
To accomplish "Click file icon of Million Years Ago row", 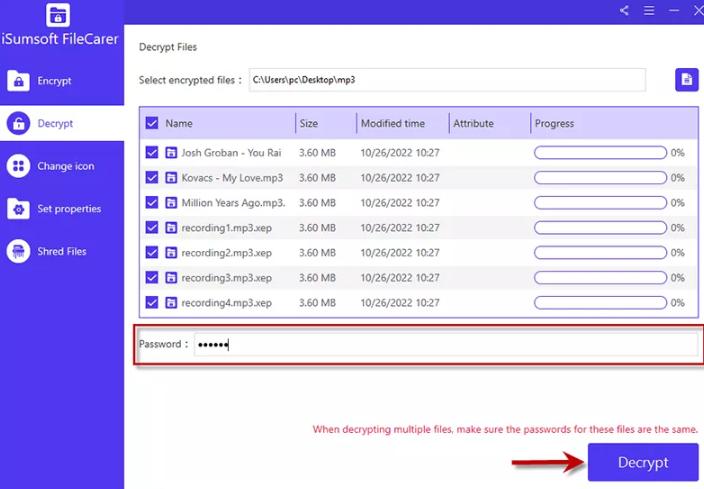I will pos(171,203).
